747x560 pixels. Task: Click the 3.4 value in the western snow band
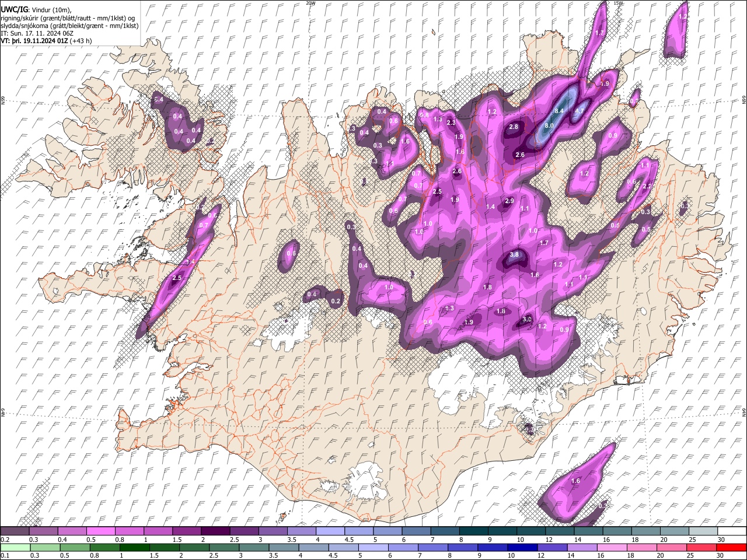[x=190, y=261]
